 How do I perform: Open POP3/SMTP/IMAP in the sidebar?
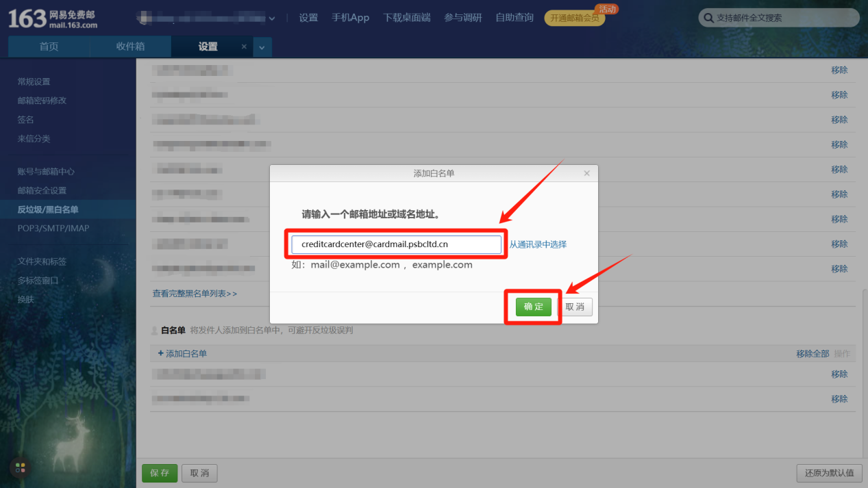53,229
